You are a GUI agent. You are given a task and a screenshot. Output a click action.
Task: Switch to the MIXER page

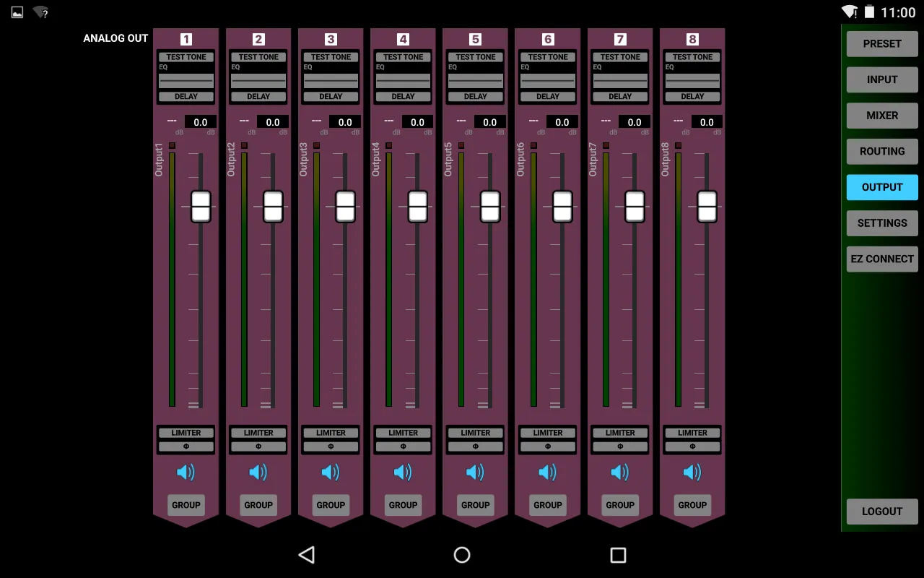pyautogui.click(x=882, y=115)
